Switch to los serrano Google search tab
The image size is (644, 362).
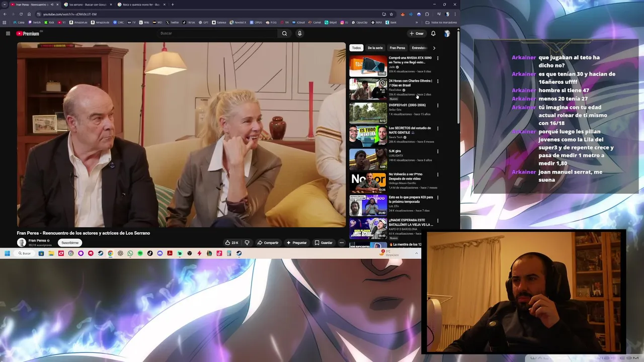click(x=88, y=5)
